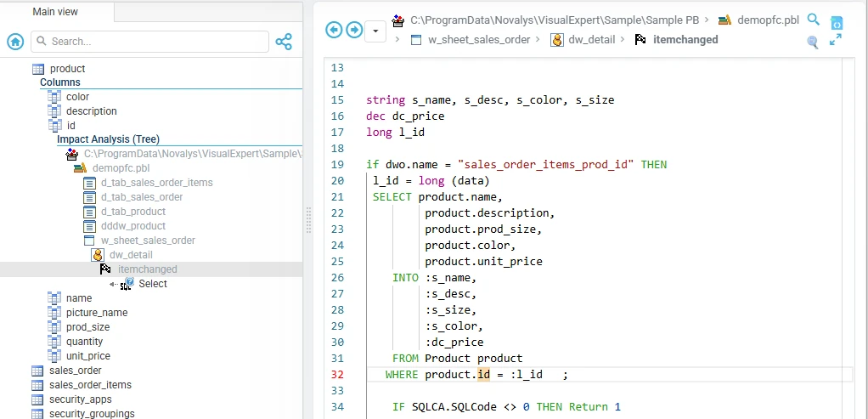Click the application icon in breadcrumb path
The width and height of the screenshot is (868, 419).
398,21
